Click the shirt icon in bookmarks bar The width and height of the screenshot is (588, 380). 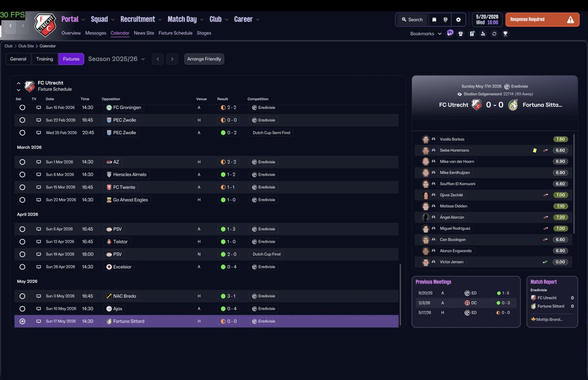tap(461, 34)
